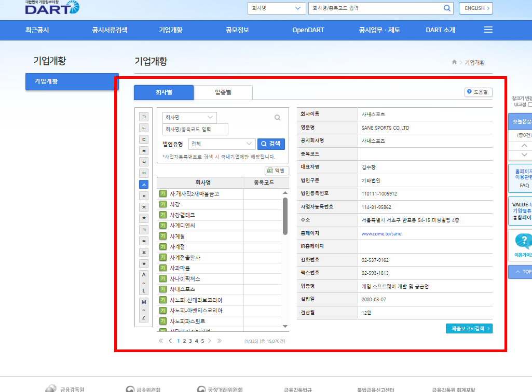
Task: Switch to the 업종별 tab
Action: 223,92
